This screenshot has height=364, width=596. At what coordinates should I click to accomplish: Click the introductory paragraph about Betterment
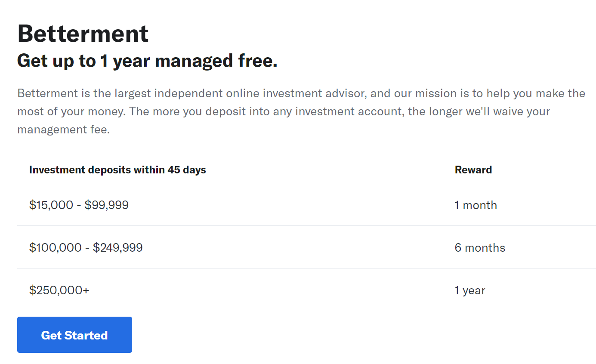click(301, 111)
